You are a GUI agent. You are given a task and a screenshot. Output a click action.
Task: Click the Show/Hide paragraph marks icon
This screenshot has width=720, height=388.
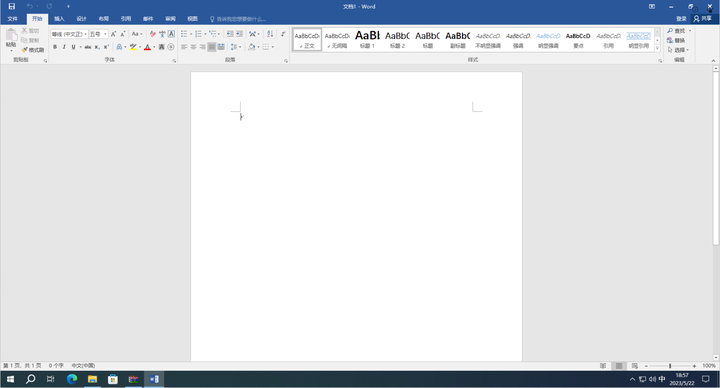(x=283, y=34)
